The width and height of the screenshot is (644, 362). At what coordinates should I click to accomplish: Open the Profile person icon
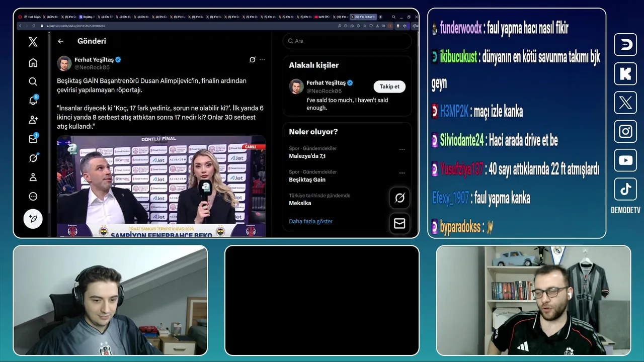click(x=33, y=177)
